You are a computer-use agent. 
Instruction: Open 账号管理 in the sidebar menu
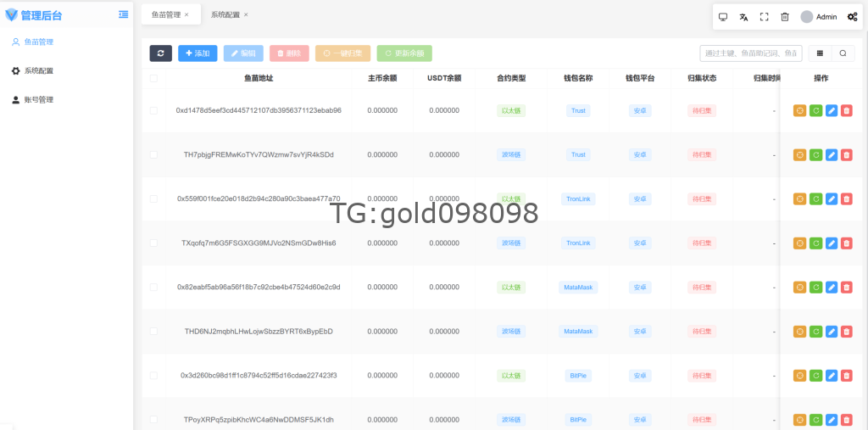tap(38, 100)
